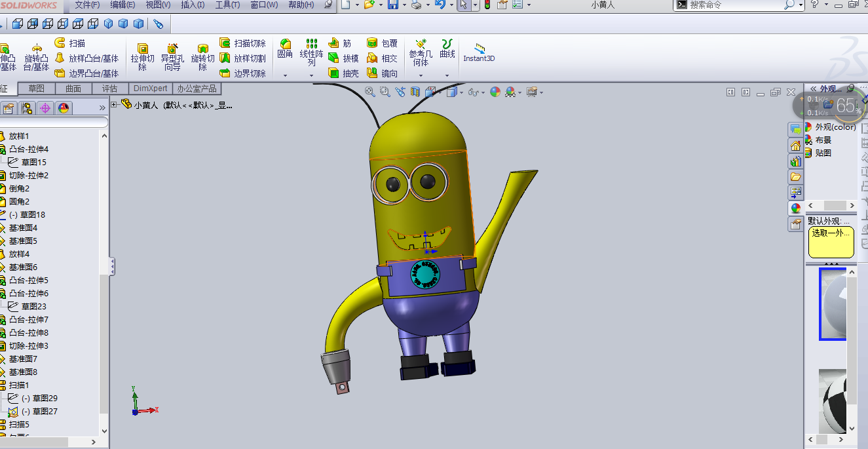Open dropdown arrow under 圆角

pos(285,75)
